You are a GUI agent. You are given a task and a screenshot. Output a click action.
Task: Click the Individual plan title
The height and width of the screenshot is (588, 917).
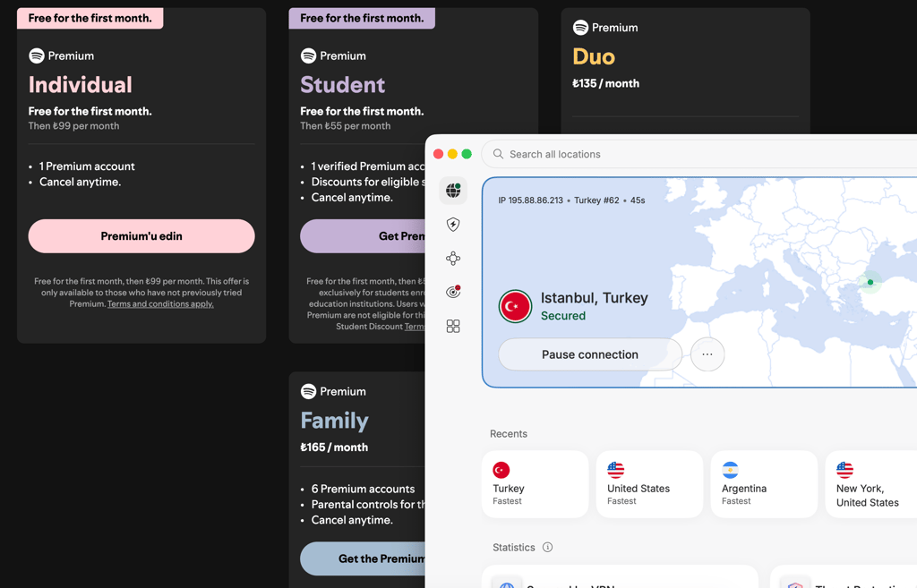pyautogui.click(x=80, y=85)
